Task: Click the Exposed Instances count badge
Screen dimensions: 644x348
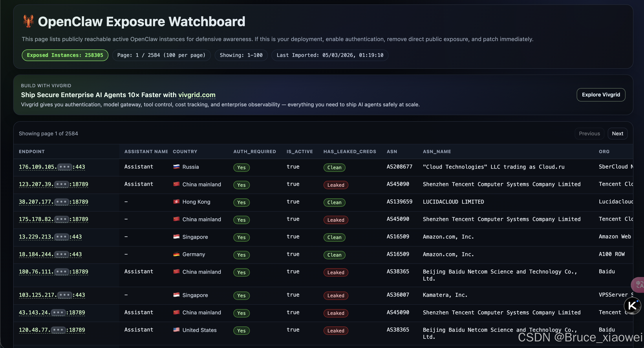Action: (x=65, y=55)
